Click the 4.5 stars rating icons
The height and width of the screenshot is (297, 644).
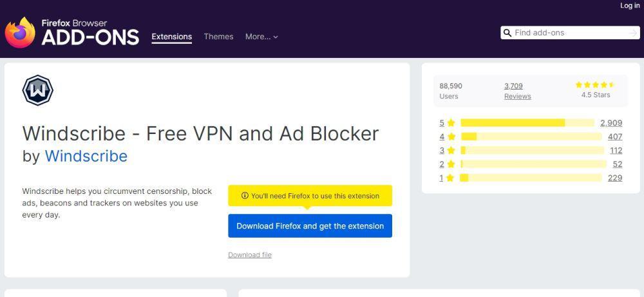(595, 84)
